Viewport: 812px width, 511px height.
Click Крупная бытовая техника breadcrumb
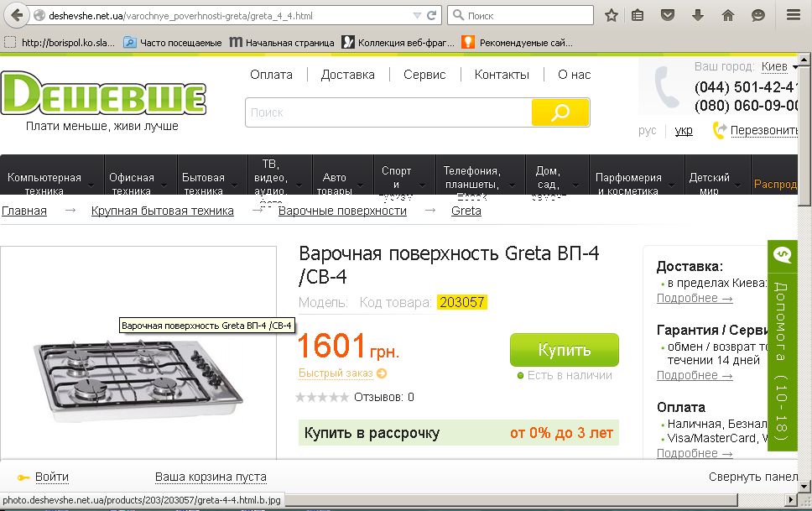pyautogui.click(x=162, y=211)
